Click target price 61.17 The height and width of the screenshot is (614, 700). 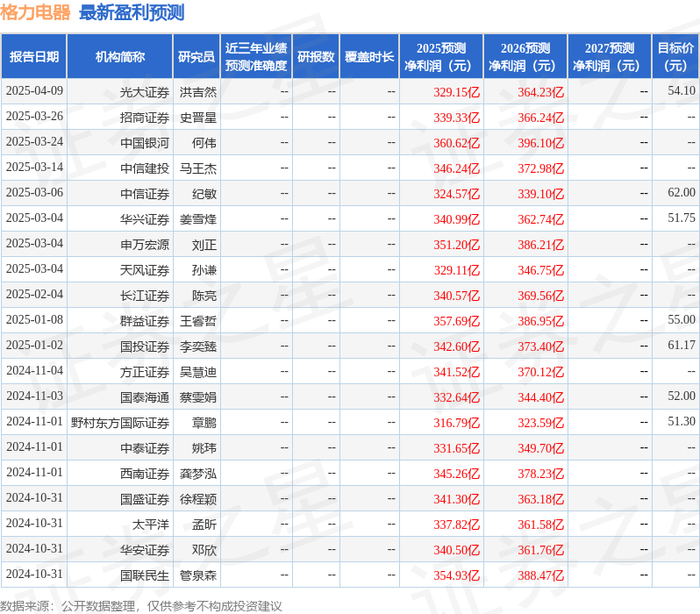[x=681, y=346]
